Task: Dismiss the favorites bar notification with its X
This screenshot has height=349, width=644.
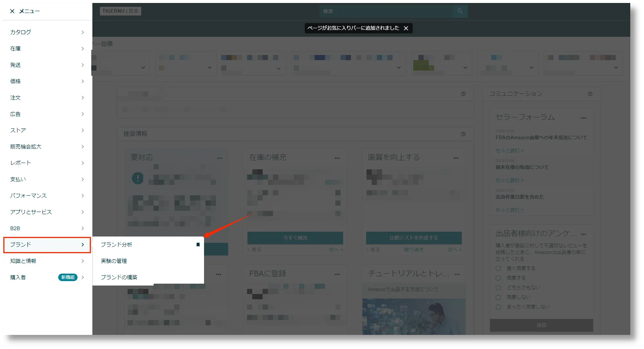Action: (406, 28)
